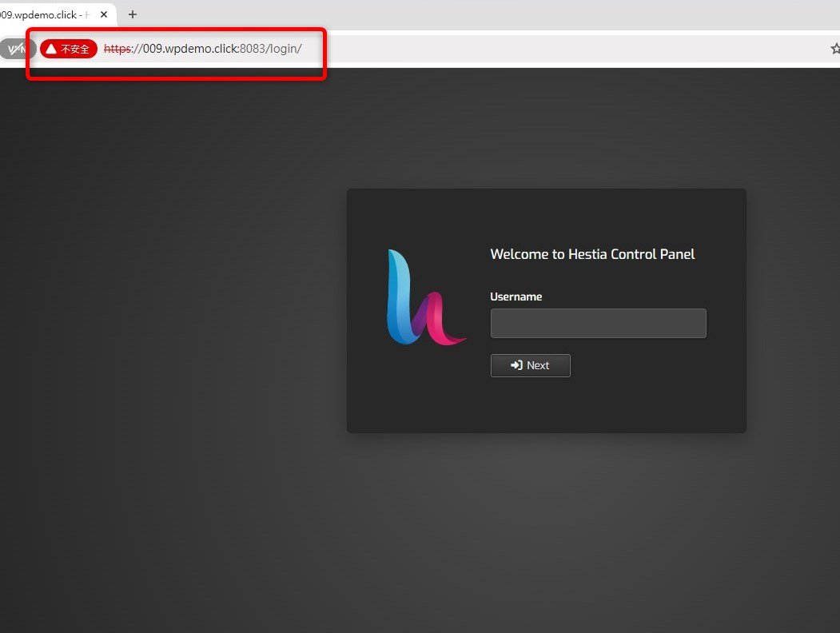This screenshot has height=633, width=840.
Task: Click the Welcome to Hestia Control Panel heading
Action: point(592,254)
